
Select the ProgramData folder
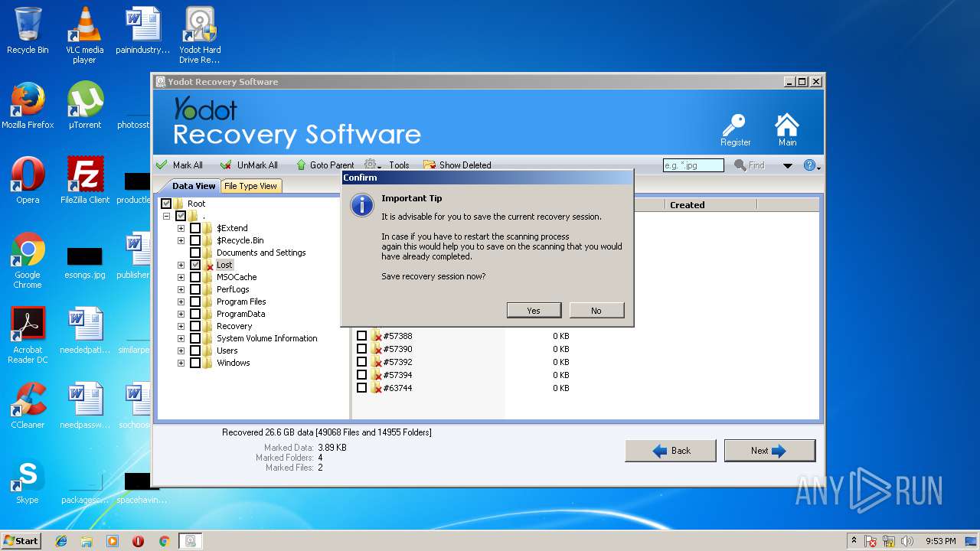(240, 314)
